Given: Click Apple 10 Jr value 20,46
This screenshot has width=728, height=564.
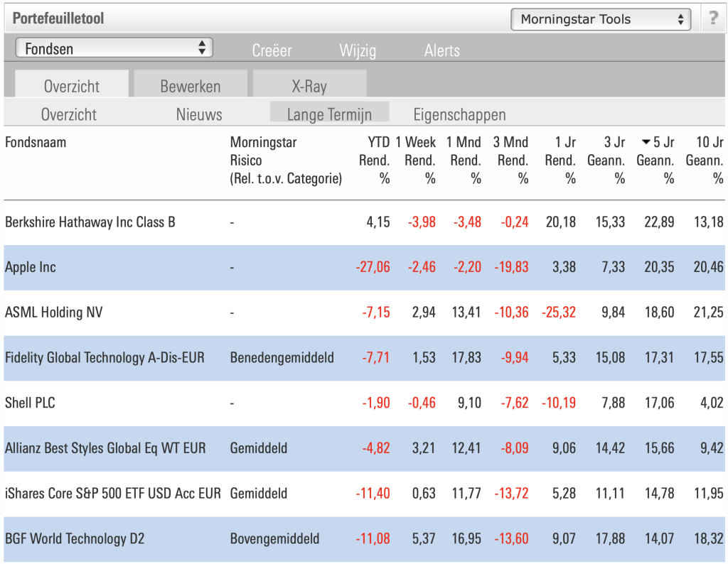Looking at the screenshot, I should (709, 267).
